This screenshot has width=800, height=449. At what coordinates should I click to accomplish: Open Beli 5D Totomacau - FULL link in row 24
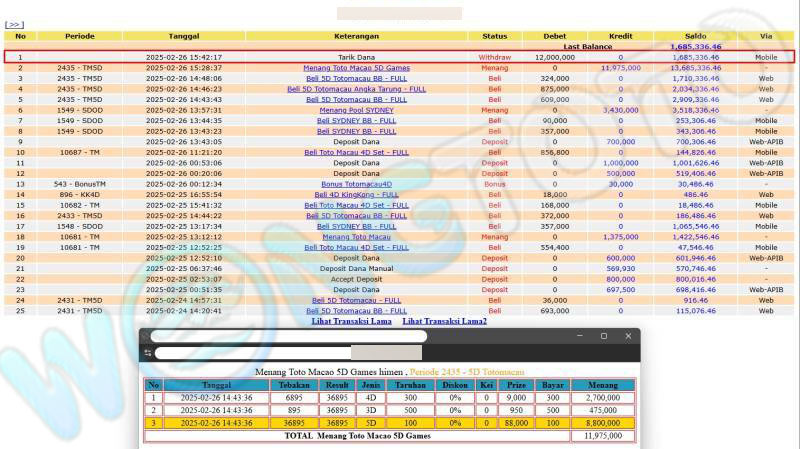point(356,300)
